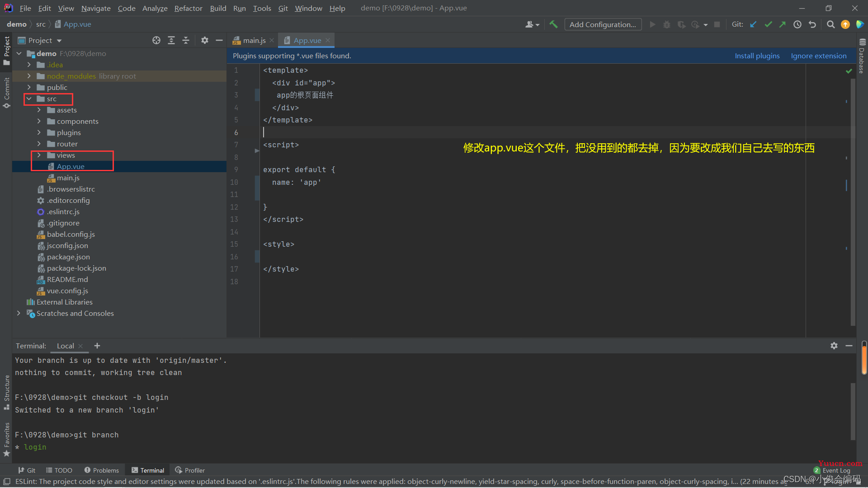
Task: Click the editor vertical scrollbar
Action: coord(853,201)
